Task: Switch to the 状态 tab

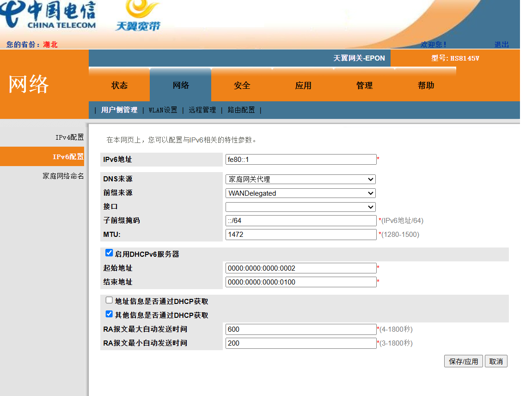Action: (x=119, y=85)
